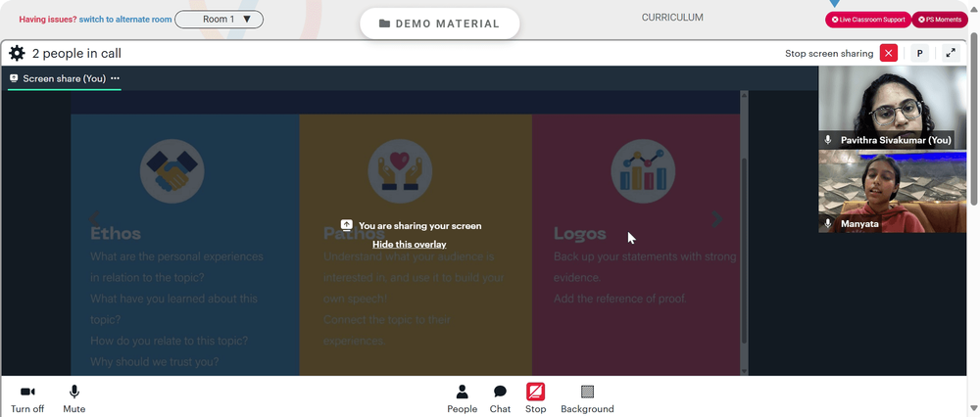Viewport: 980px width, 417px height.
Task: Click the scroll-down arrow of the shared screen scrollbar
Action: click(x=744, y=371)
